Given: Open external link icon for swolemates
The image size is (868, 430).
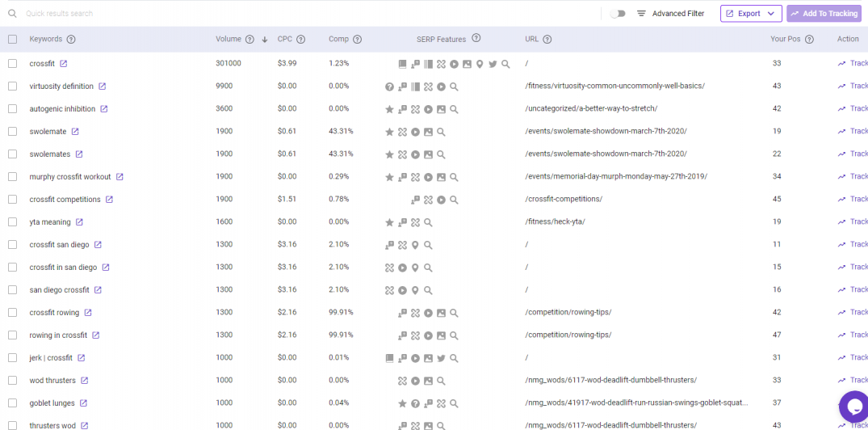Looking at the screenshot, I should [79, 154].
